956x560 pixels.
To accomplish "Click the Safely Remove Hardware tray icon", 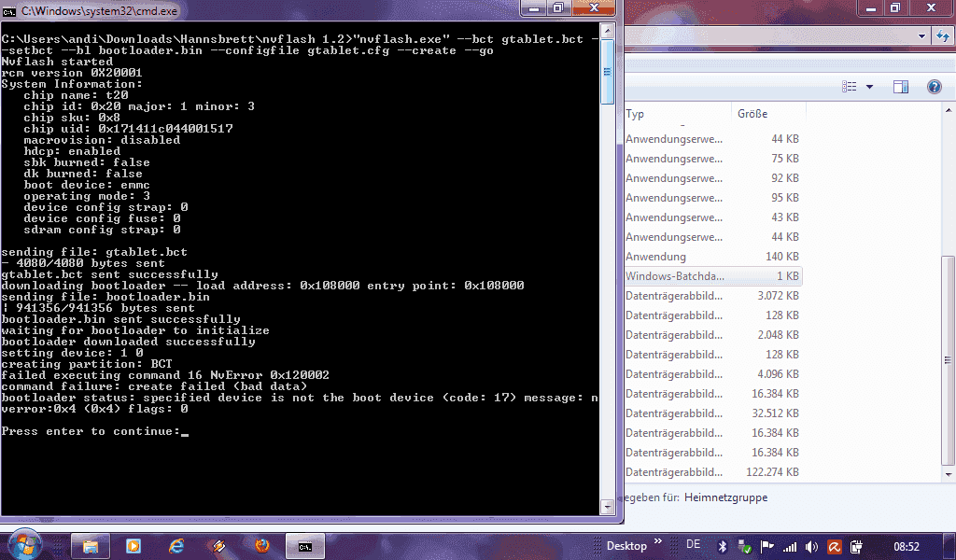I will pos(744,547).
